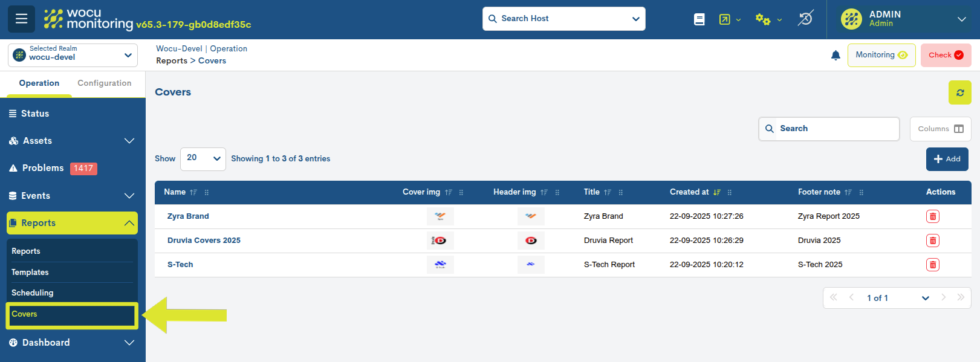Viewport: 980px width, 362px height.
Task: Click the crossed-out gauge icon in header
Action: (x=805, y=19)
